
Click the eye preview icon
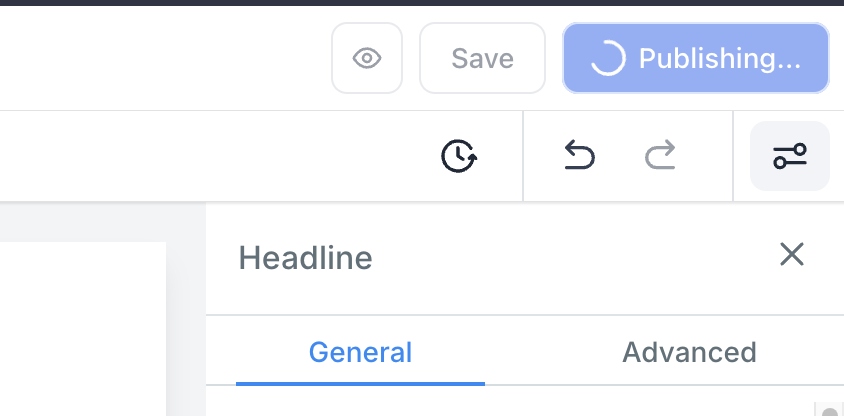[x=367, y=58]
